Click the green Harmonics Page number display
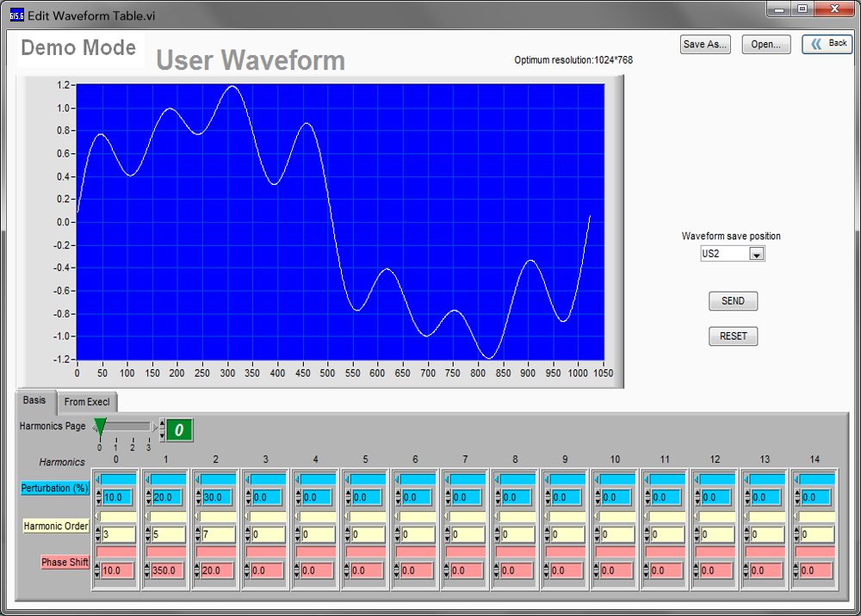 pos(180,430)
